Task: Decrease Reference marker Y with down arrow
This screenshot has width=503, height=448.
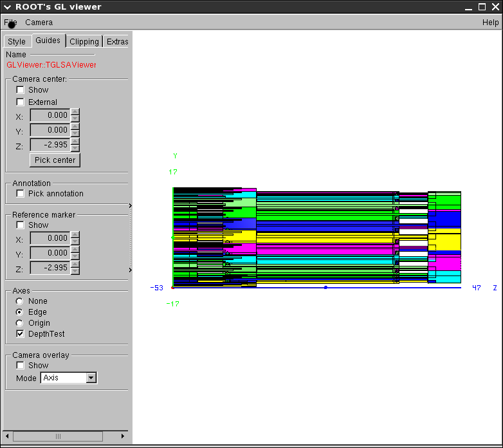Action: (x=75, y=256)
